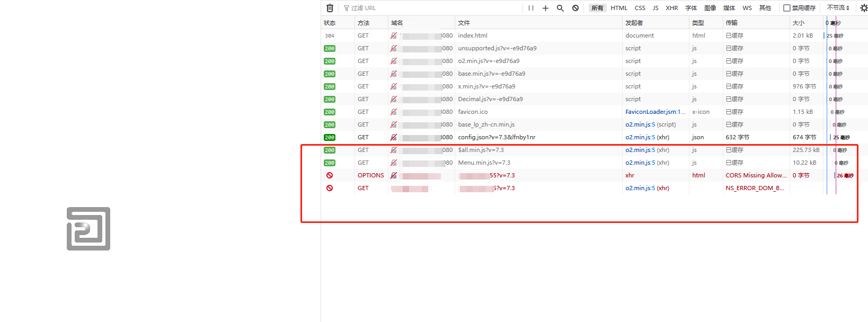Sort by the 发起者 column header

[x=656, y=23]
